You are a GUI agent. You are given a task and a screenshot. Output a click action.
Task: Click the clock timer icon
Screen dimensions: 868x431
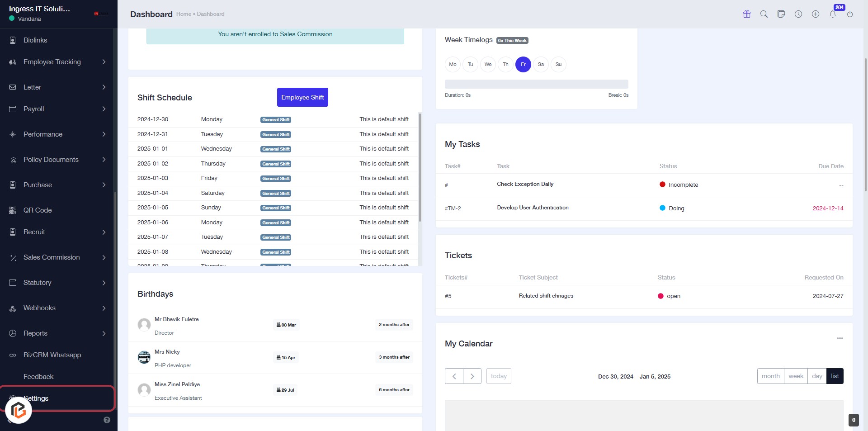798,14
